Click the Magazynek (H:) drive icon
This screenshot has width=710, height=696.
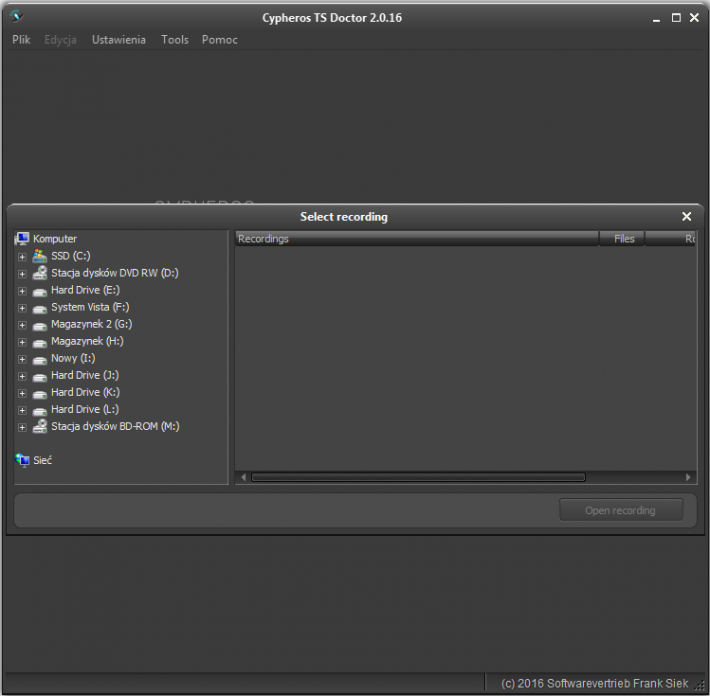(40, 343)
